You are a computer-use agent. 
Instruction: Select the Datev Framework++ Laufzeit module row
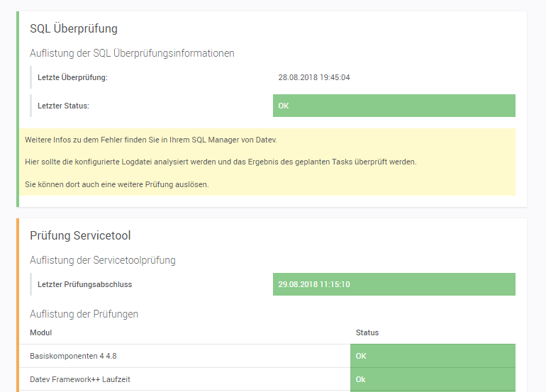pyautogui.click(x=79, y=379)
